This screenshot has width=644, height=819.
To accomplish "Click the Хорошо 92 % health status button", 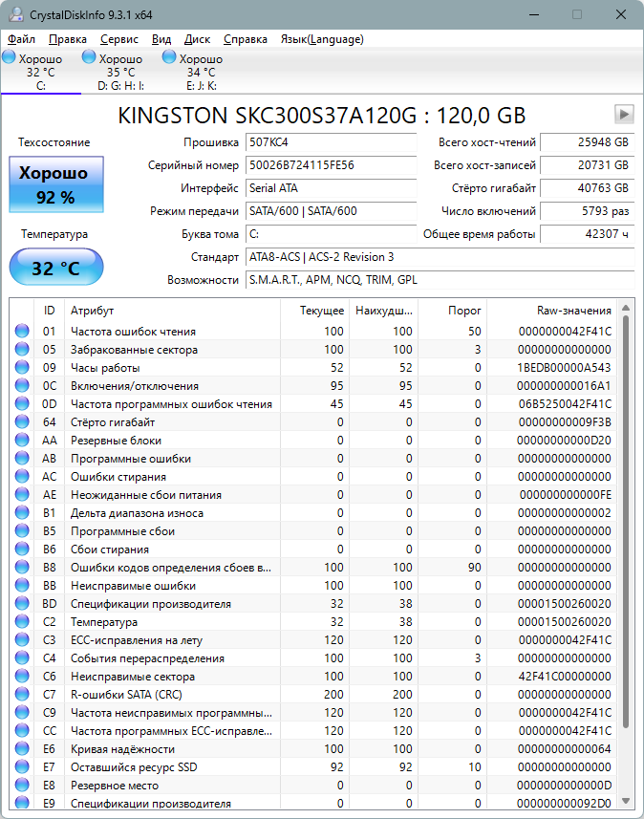I will coord(55,184).
